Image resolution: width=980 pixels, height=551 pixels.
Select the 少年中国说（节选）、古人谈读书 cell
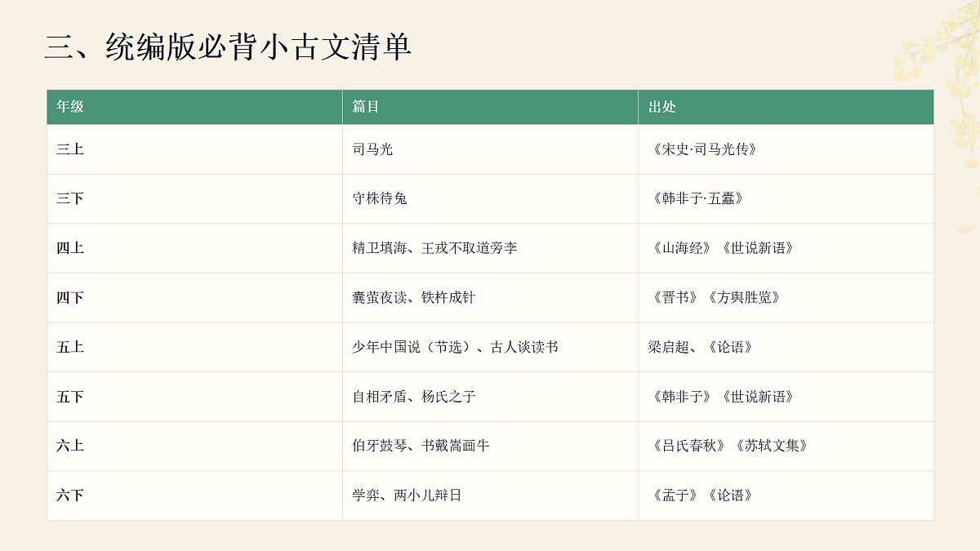coord(490,347)
